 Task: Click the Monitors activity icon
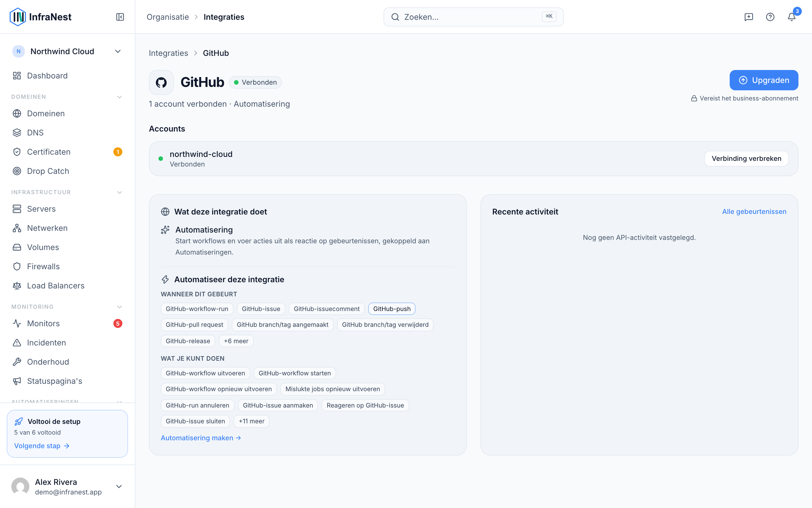pos(17,323)
